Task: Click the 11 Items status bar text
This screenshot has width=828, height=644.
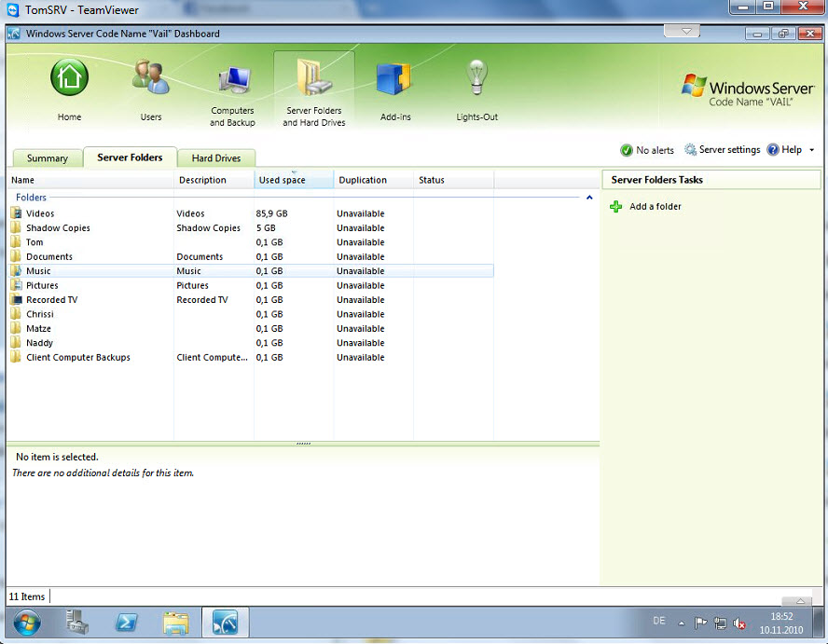Action: [27, 596]
